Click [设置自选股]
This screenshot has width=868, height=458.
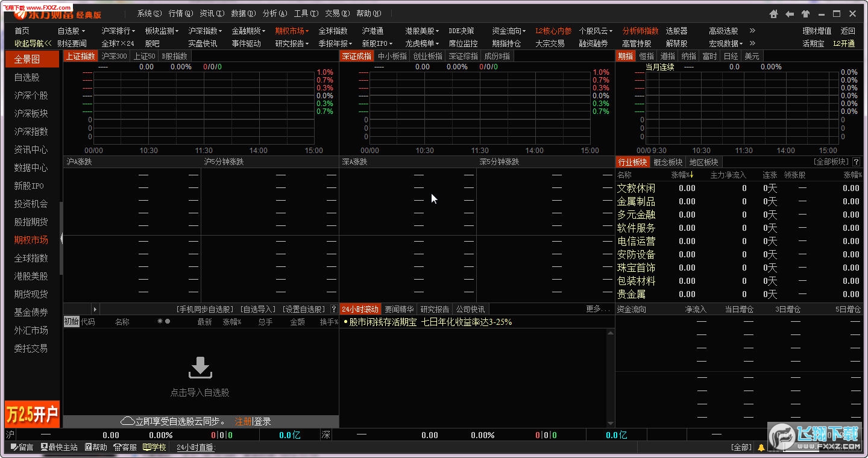click(x=304, y=309)
